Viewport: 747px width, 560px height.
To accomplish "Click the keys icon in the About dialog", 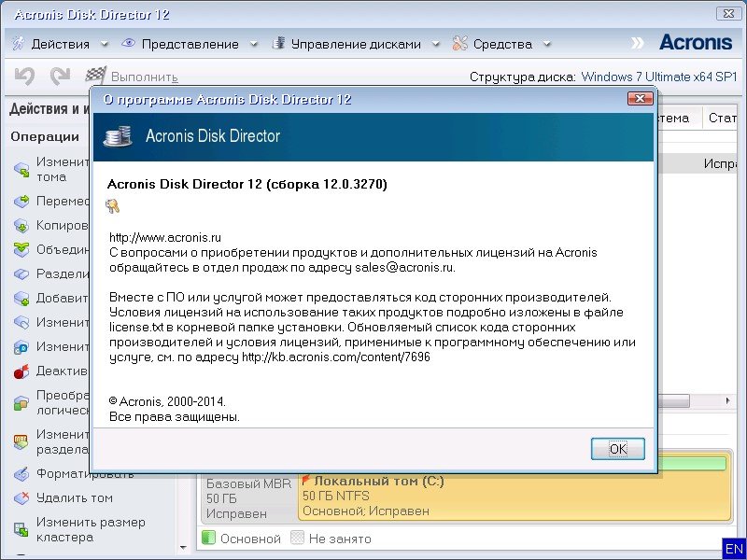I will pyautogui.click(x=112, y=206).
